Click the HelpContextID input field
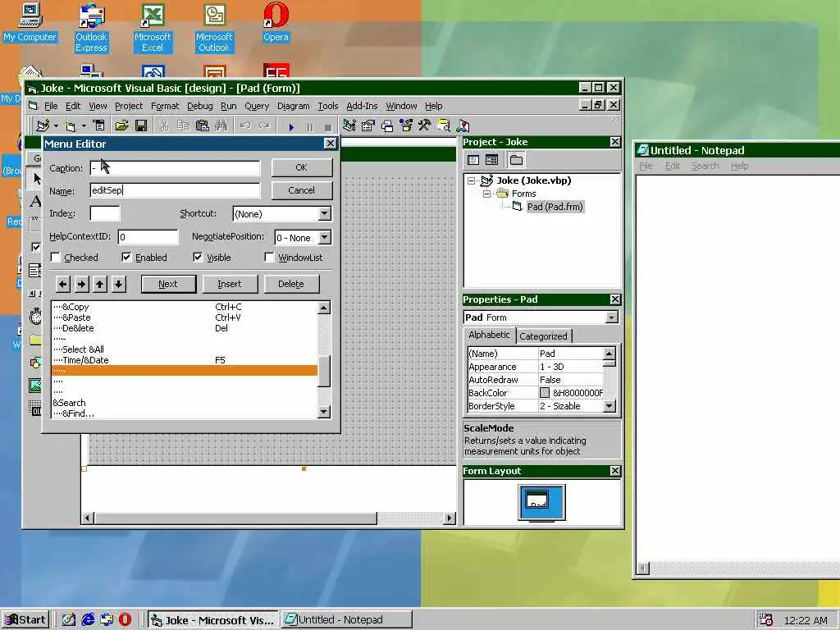 click(148, 237)
